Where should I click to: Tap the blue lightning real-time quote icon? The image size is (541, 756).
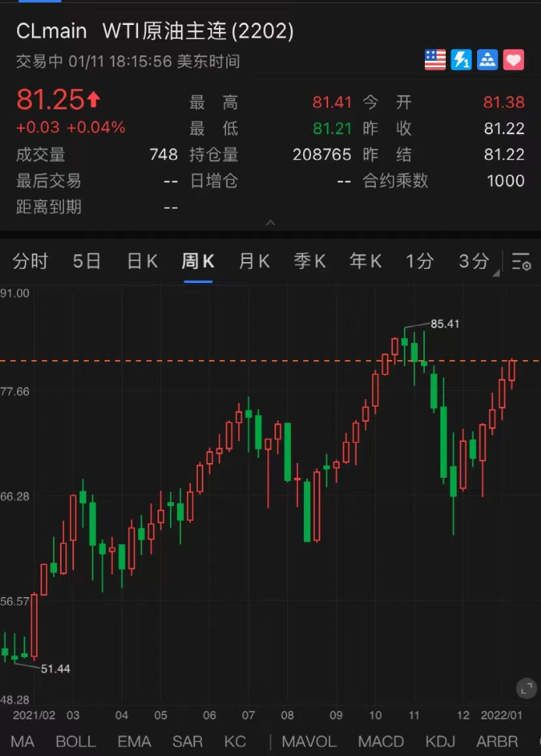point(461,60)
